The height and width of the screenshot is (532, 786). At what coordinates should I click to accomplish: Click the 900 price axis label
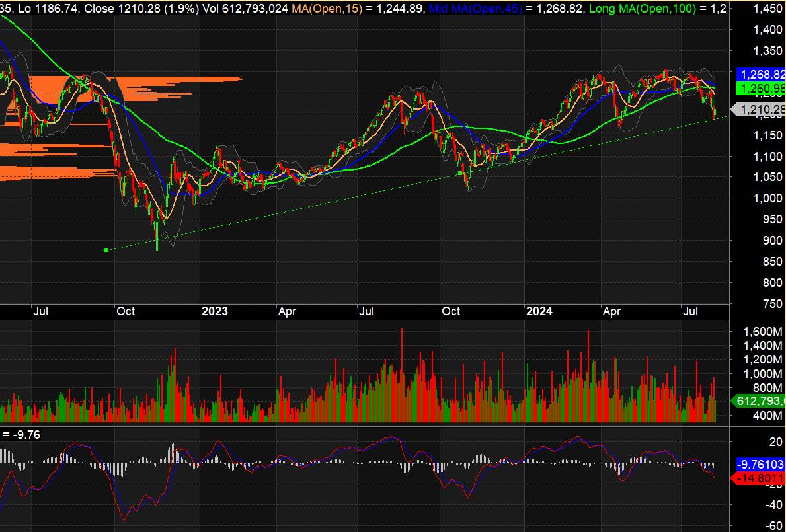coord(772,241)
